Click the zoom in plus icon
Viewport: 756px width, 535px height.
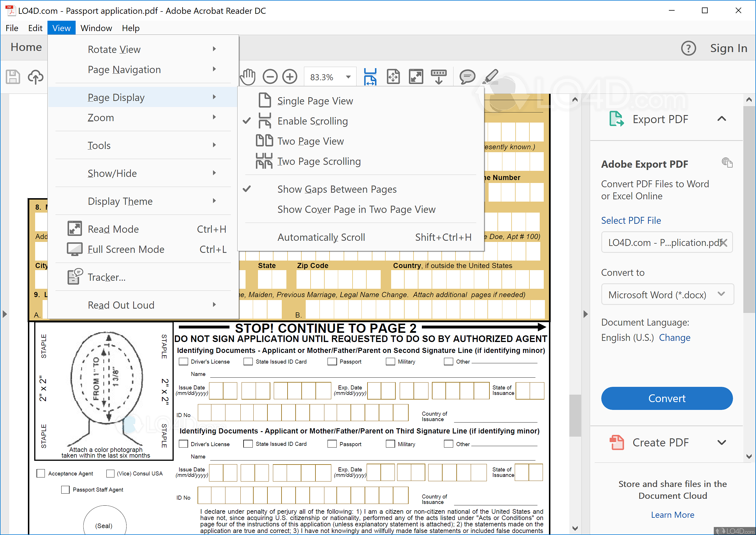290,77
